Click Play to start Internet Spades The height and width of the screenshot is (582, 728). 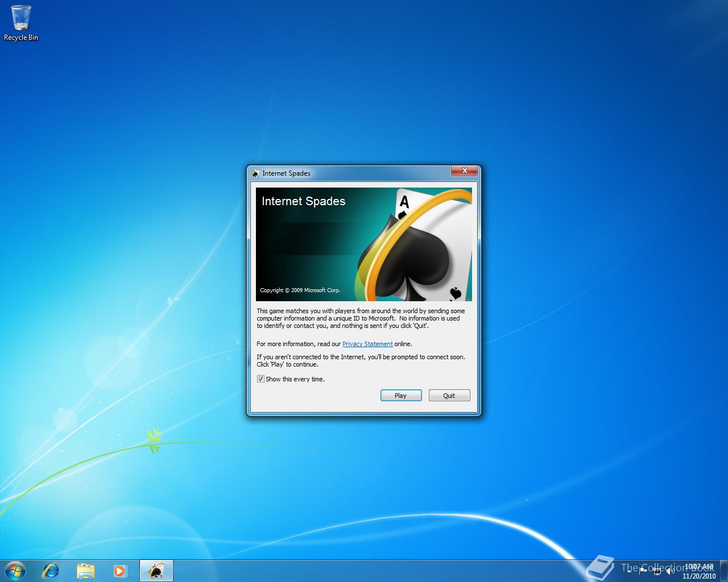click(401, 396)
